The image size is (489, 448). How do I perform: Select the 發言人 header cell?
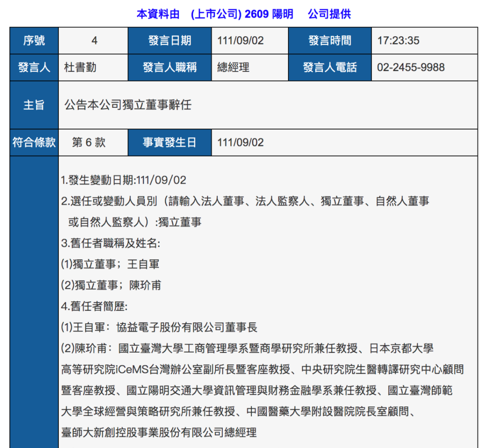(34, 67)
